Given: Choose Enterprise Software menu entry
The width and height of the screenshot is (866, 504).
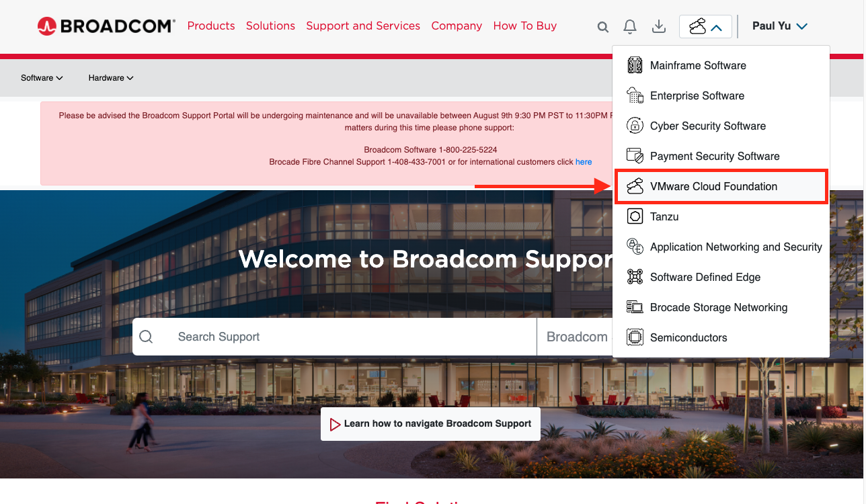Looking at the screenshot, I should [697, 95].
